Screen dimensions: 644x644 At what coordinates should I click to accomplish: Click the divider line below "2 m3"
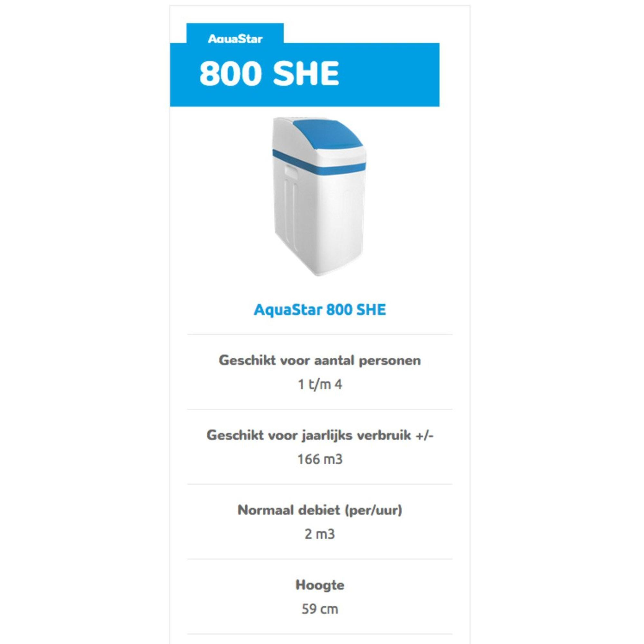[x=320, y=559]
